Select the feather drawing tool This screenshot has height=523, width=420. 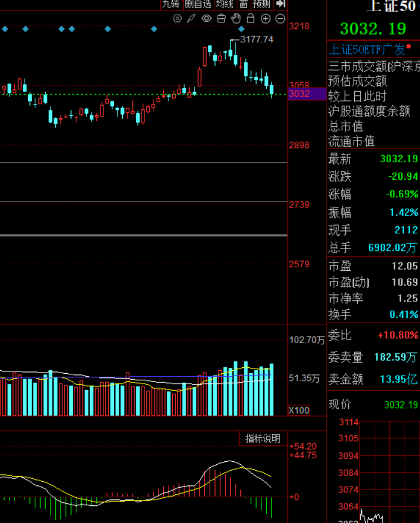tap(191, 18)
